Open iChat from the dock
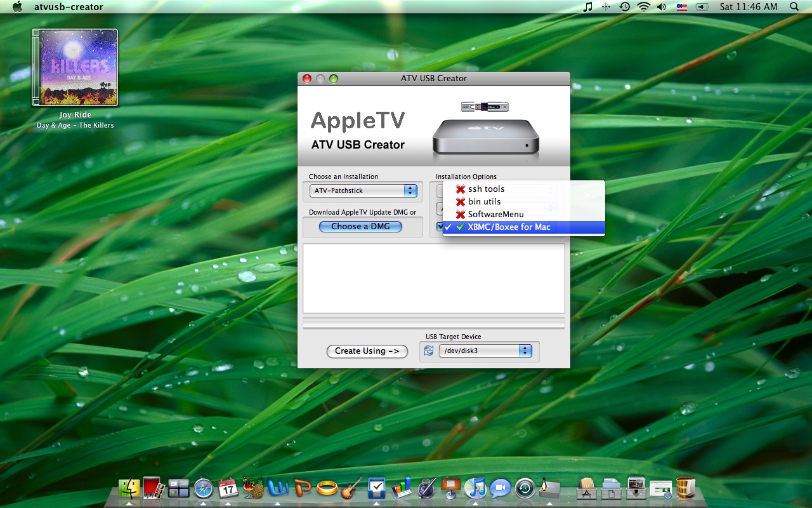Screen dimensions: 812x508 pos(500,488)
